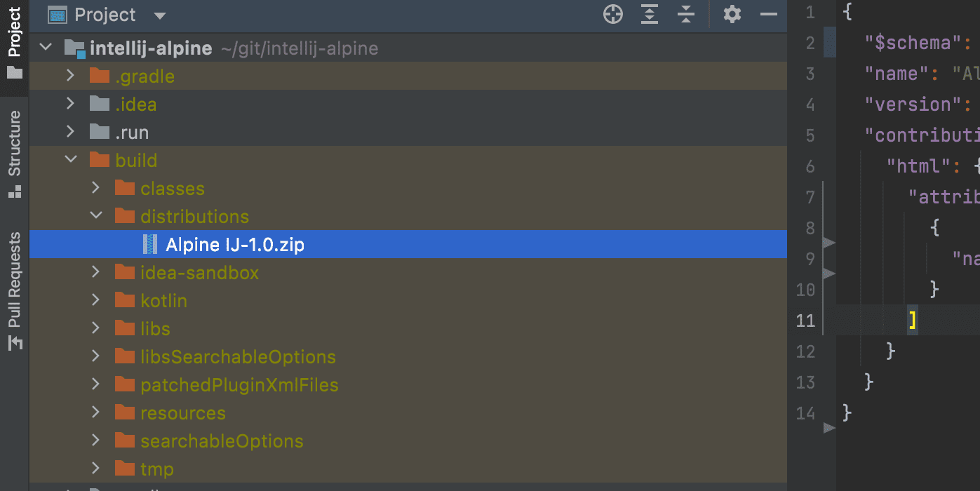
Task: Click the .gradle folder icon
Action: click(x=100, y=76)
